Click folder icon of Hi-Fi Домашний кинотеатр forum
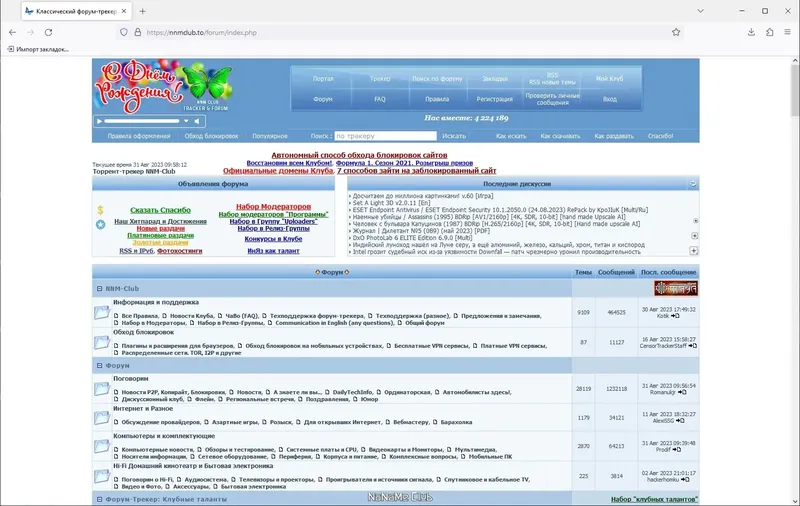The image size is (800, 506). point(102,476)
